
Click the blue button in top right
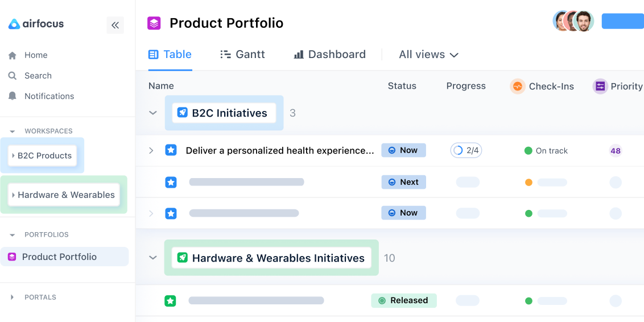[x=622, y=21]
